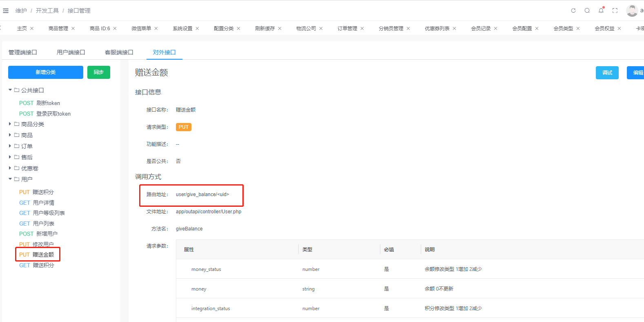Viewport: 644px width, 322px height.
Task: Collapse the 用户 folder
Action: 10,179
